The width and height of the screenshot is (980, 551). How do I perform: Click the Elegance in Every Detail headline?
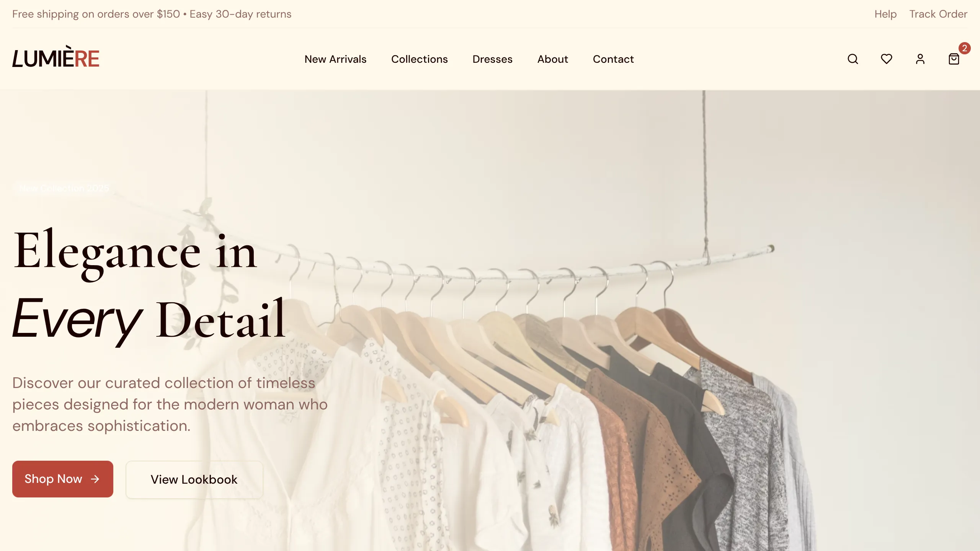tap(149, 285)
